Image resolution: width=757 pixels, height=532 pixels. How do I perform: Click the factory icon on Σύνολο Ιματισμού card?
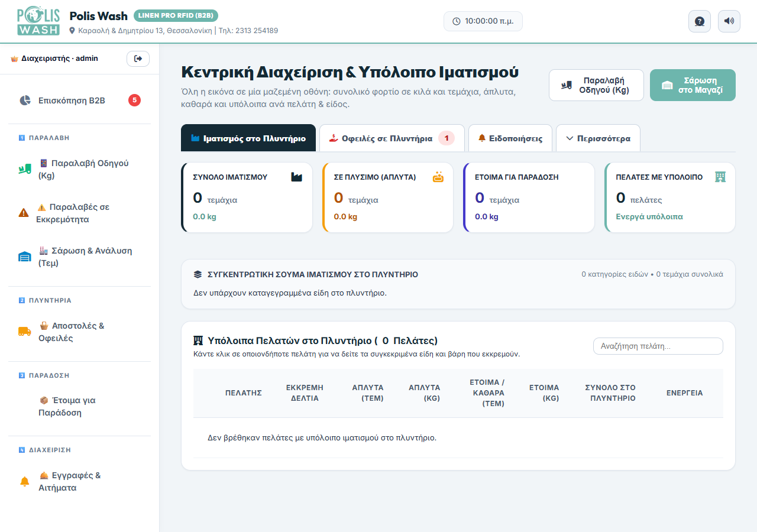click(296, 177)
